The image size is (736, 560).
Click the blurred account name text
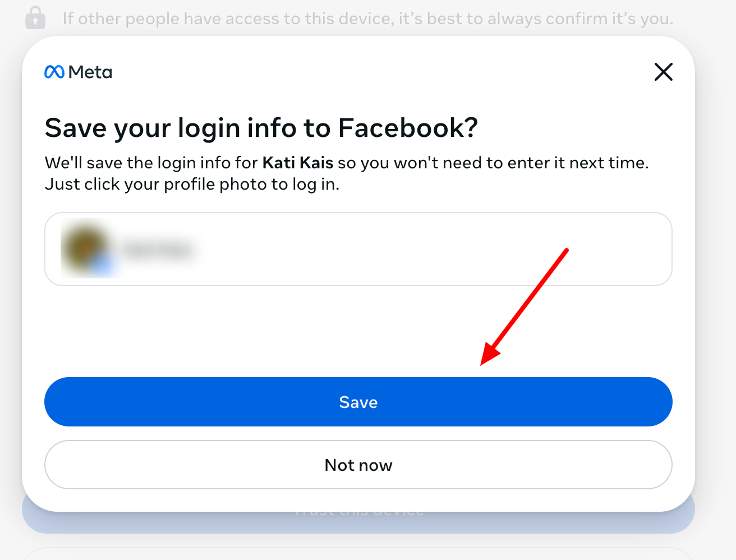pos(158,250)
